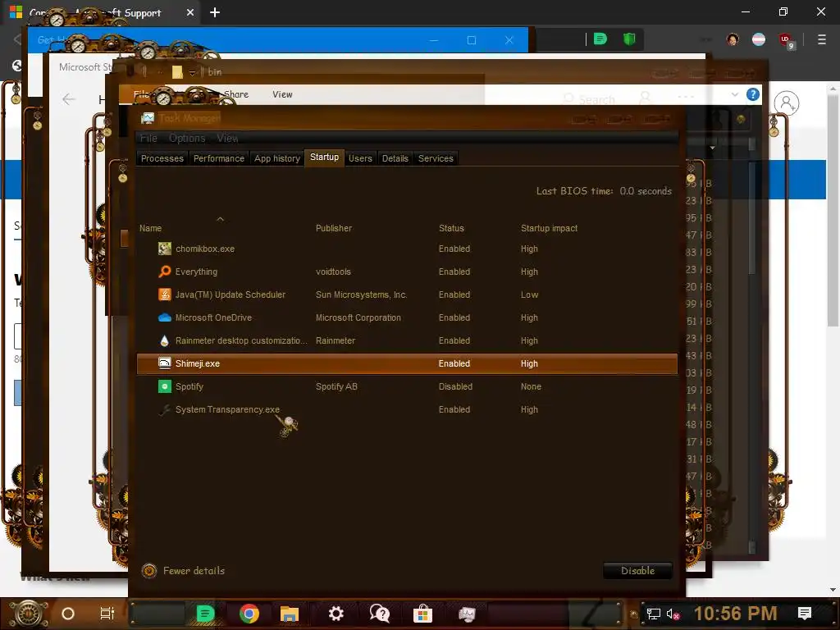Open a new browser tab with the plus button

pyautogui.click(x=215, y=12)
